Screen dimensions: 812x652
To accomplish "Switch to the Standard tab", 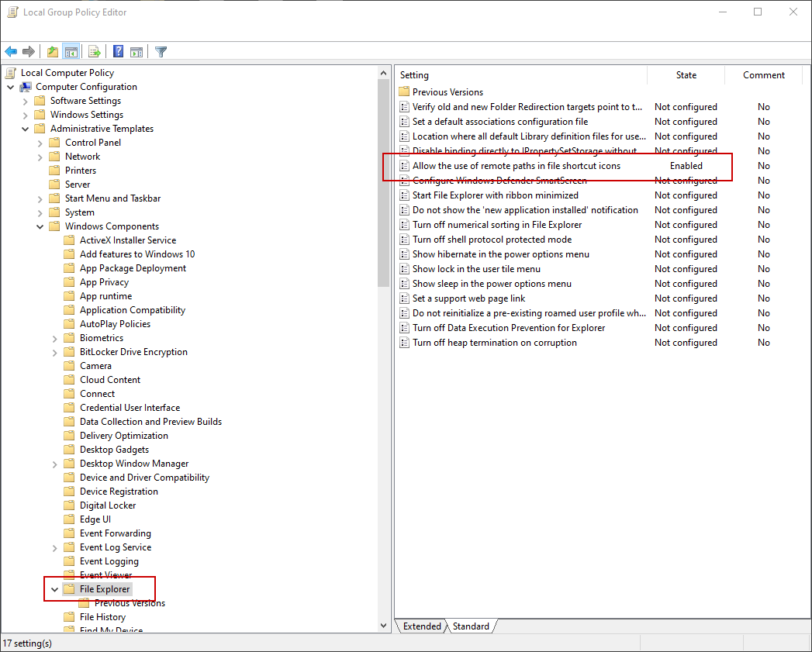I will pyautogui.click(x=471, y=626).
